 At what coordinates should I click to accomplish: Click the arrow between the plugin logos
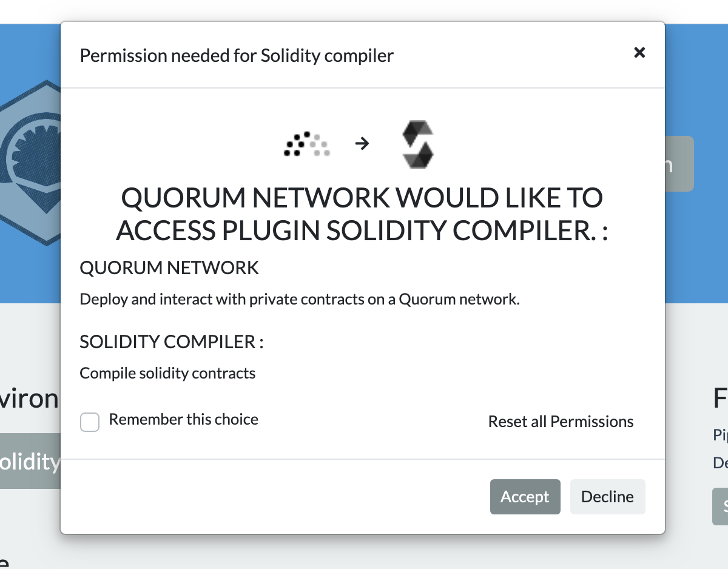[x=362, y=144]
